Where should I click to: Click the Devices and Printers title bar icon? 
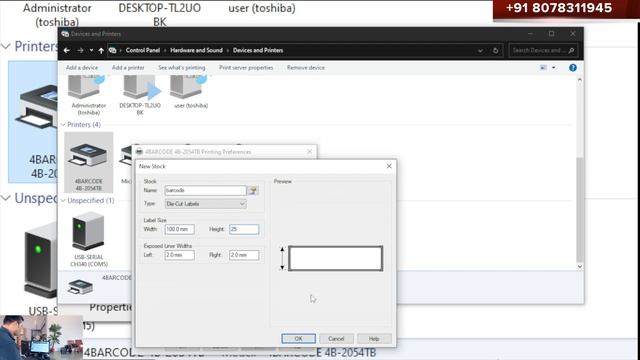[x=65, y=34]
